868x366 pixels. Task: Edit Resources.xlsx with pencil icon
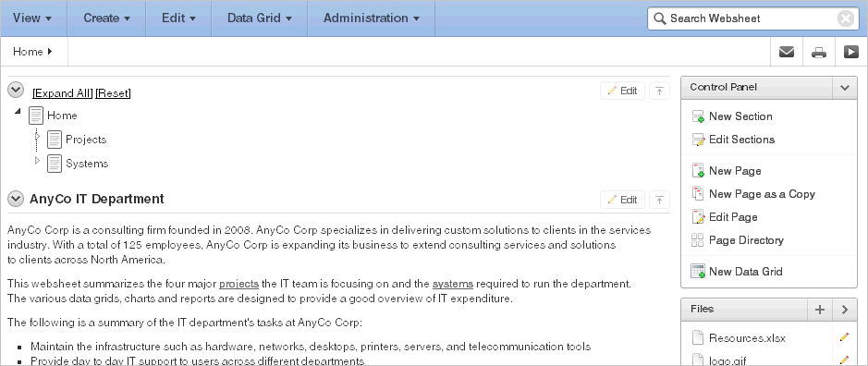click(x=844, y=336)
